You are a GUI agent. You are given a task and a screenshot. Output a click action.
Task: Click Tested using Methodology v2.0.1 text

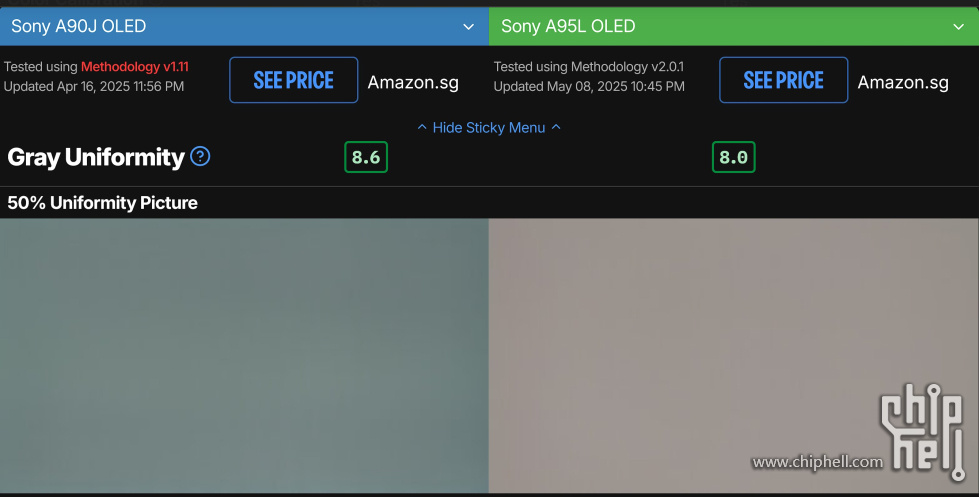point(589,67)
